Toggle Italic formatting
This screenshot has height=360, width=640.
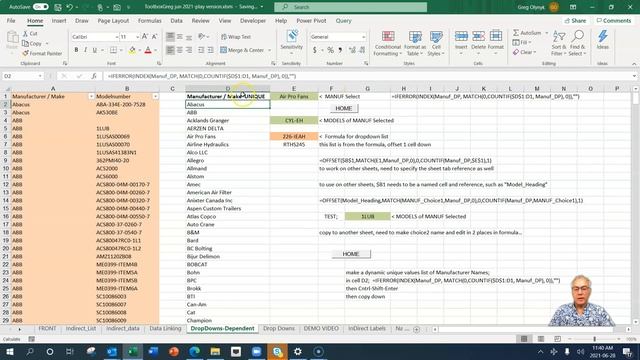[x=85, y=50]
